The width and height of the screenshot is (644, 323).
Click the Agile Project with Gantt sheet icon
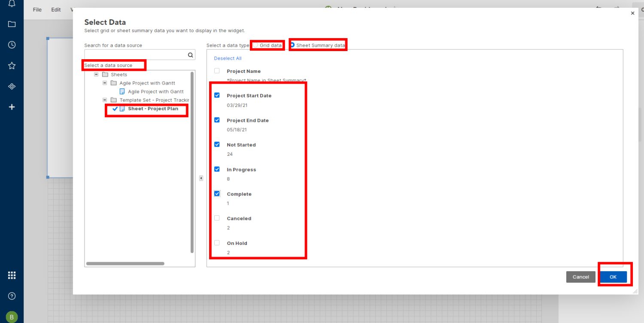coord(122,91)
